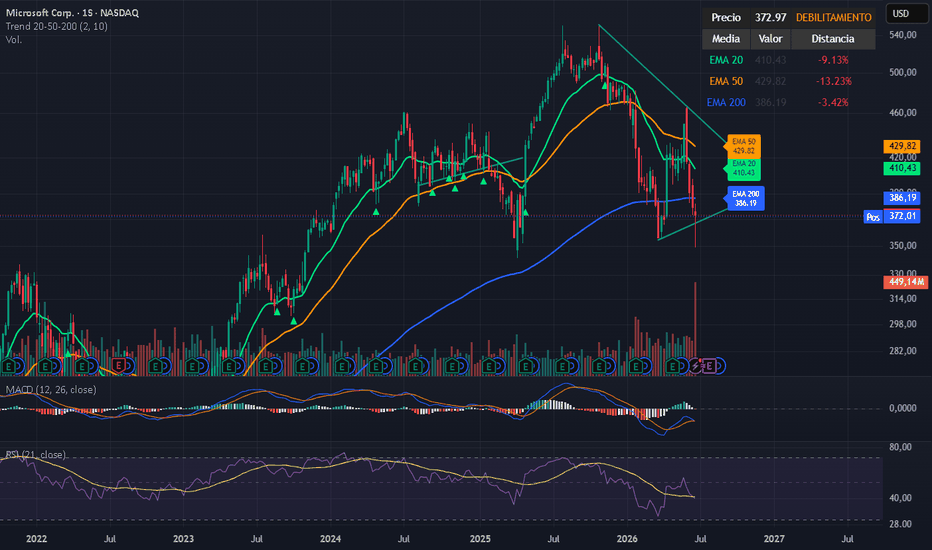Click the 2025 time axis label
932x550 pixels.
480,539
